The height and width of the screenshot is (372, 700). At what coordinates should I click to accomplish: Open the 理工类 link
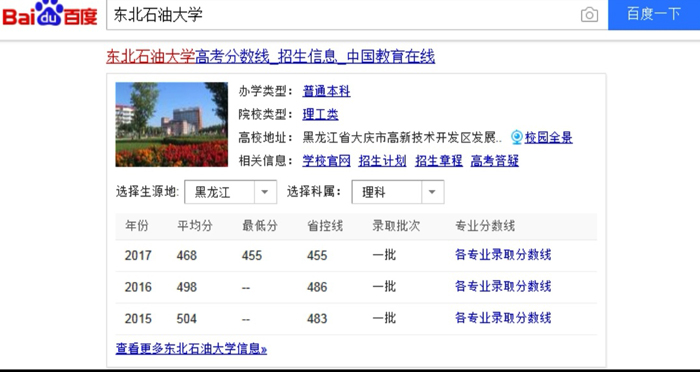tap(320, 115)
